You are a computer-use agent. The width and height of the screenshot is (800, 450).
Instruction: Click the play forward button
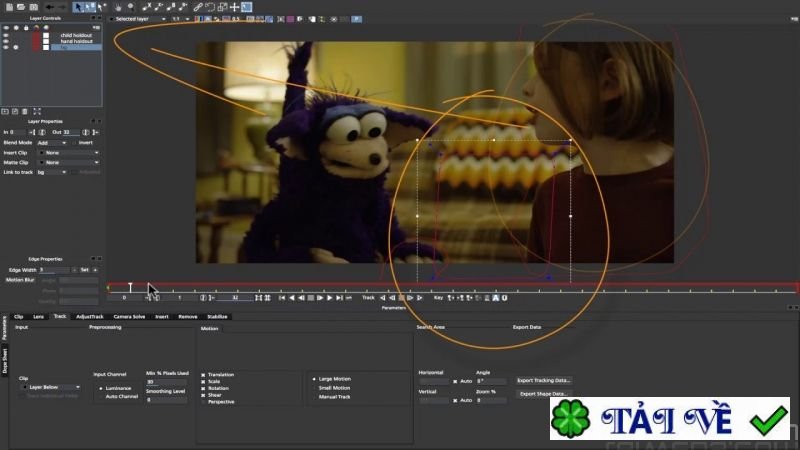click(329, 297)
